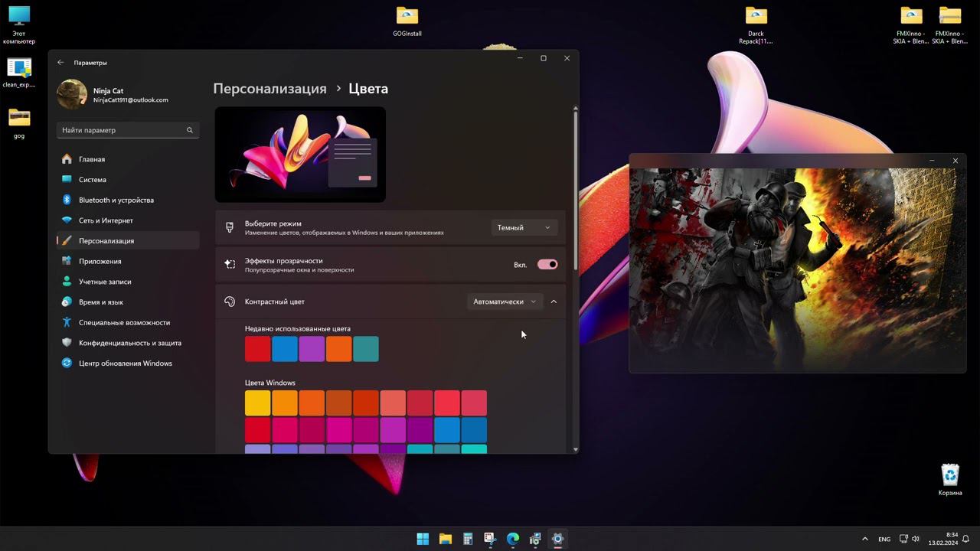Click the Найти параметр search field
This screenshot has width=980, height=551.
click(x=128, y=130)
